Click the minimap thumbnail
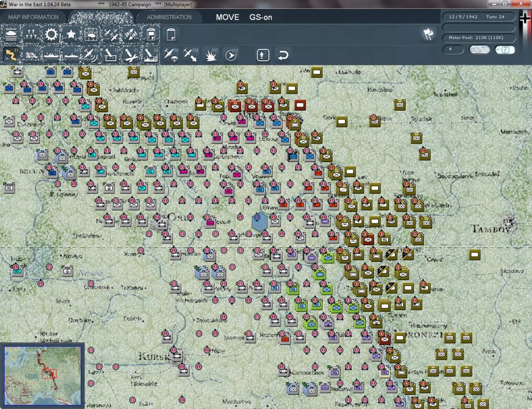The width and height of the screenshot is (532, 409). click(43, 375)
